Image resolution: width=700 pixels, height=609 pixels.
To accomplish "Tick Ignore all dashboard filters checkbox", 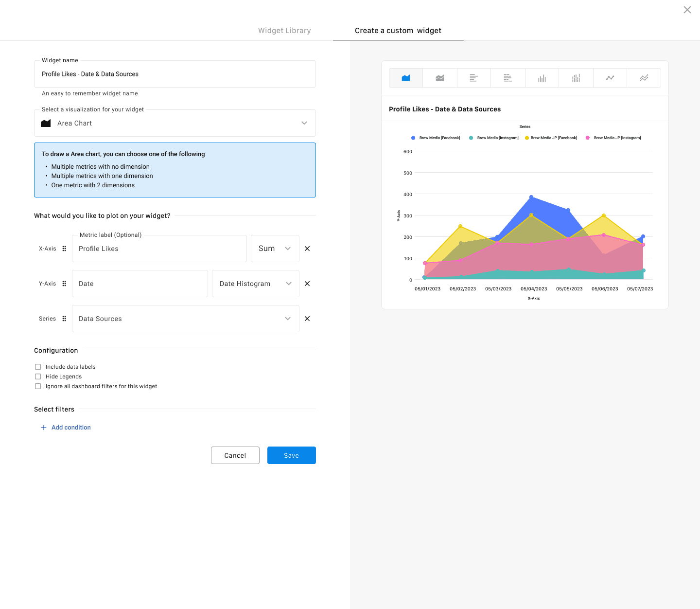I will click(x=38, y=386).
